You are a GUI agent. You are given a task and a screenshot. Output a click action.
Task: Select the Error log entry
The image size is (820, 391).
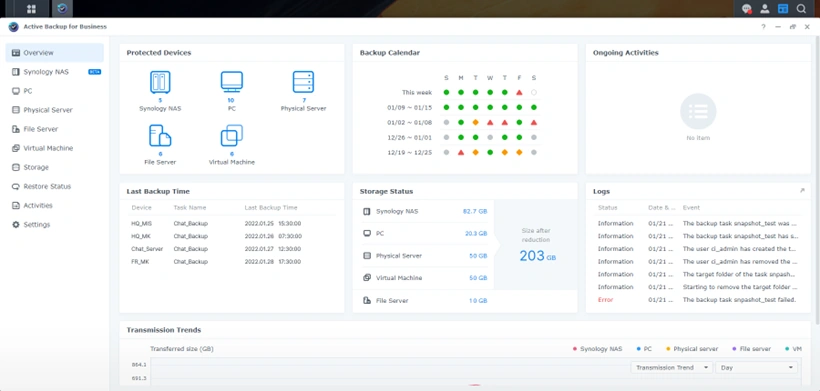[x=698, y=300]
